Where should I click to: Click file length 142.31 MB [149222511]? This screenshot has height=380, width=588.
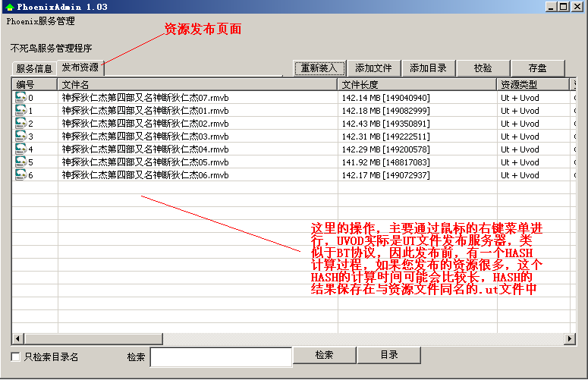pos(386,137)
